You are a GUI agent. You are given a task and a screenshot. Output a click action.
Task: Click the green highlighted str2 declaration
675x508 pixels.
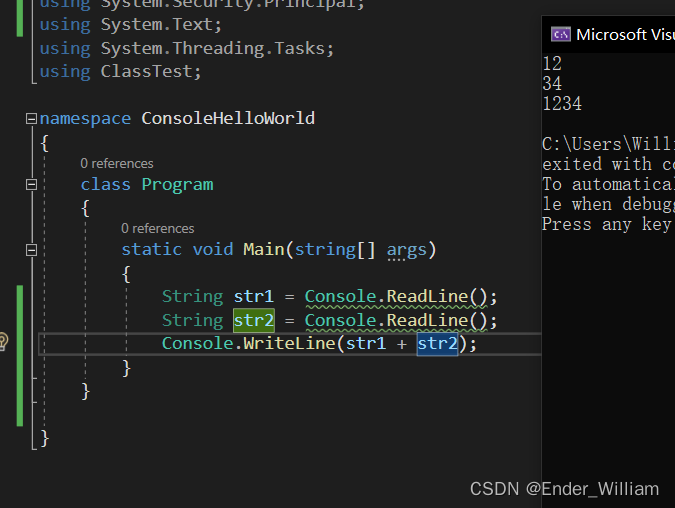pos(253,320)
